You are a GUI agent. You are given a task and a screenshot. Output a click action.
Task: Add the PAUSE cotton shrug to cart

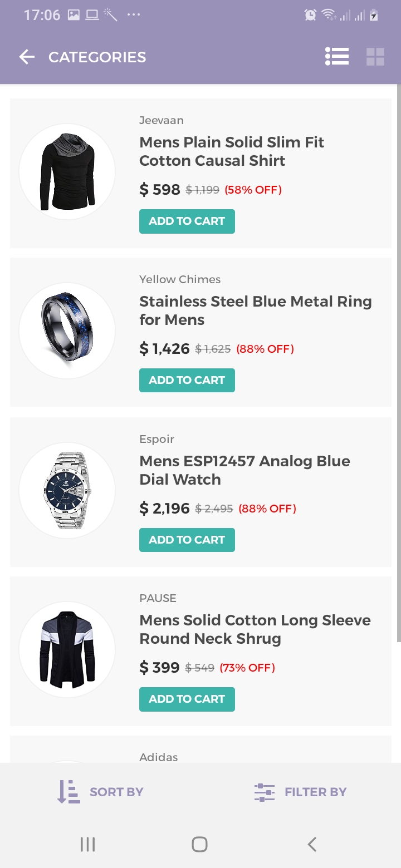pyautogui.click(x=187, y=699)
